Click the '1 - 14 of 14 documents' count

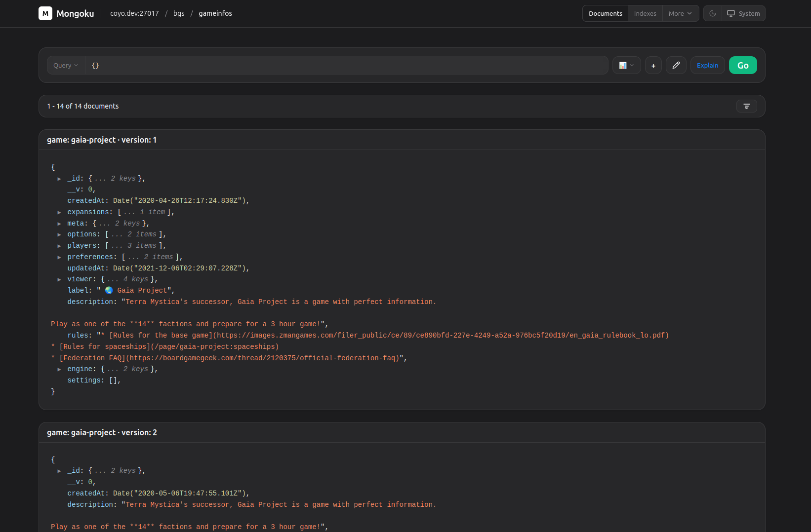click(x=83, y=106)
